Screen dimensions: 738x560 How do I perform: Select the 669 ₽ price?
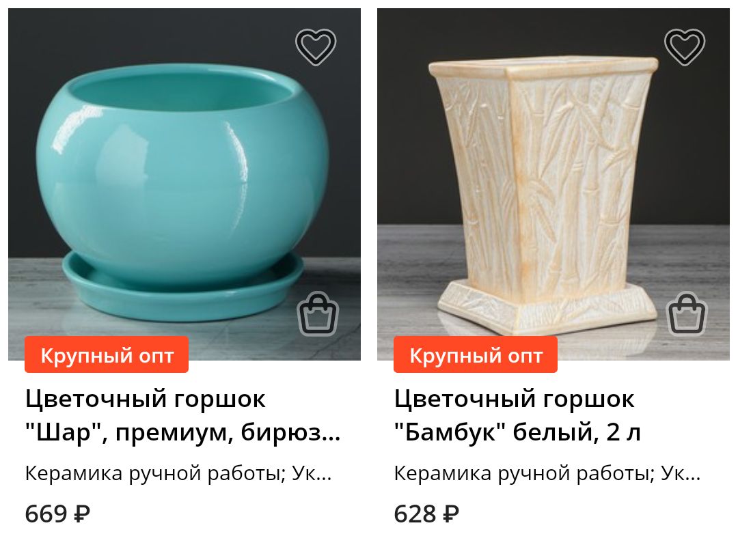57,514
